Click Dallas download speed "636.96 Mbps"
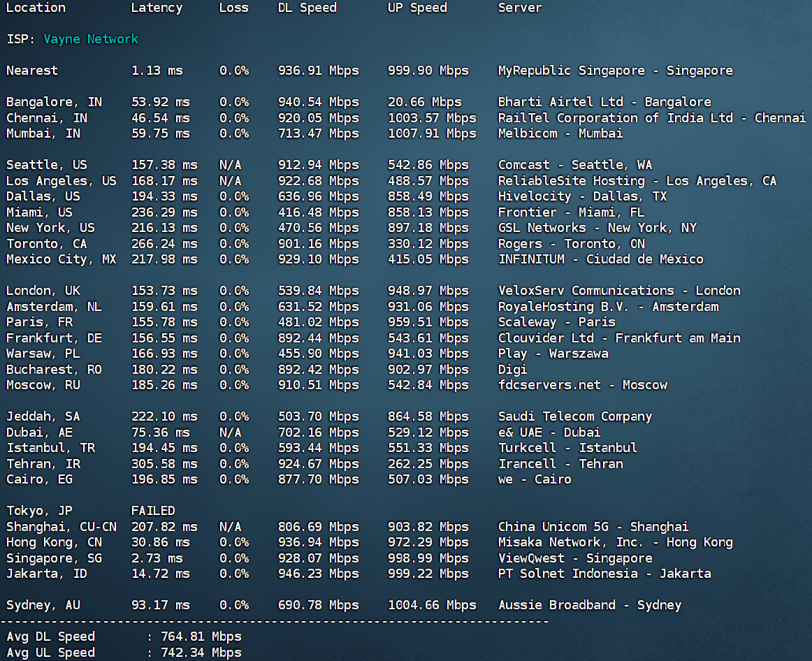 point(319,197)
